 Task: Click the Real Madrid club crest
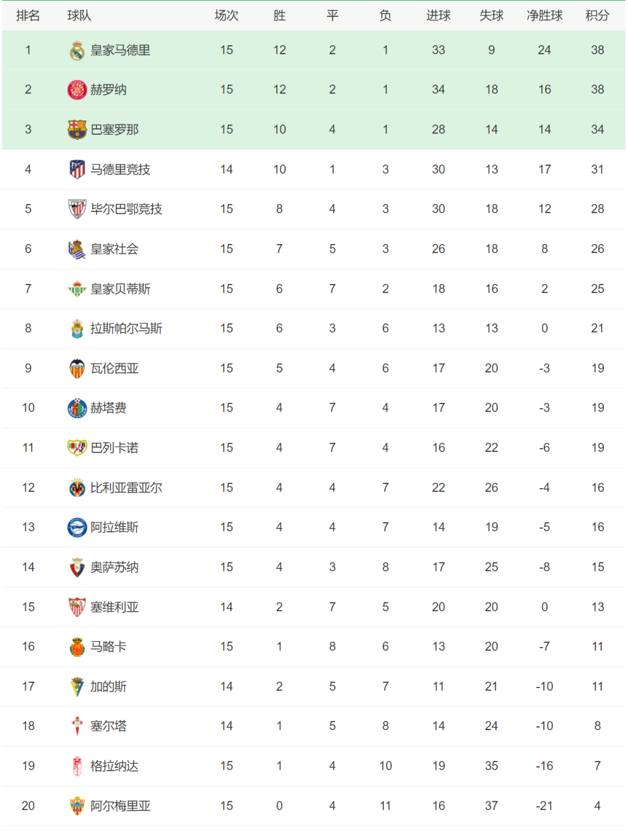77,50
